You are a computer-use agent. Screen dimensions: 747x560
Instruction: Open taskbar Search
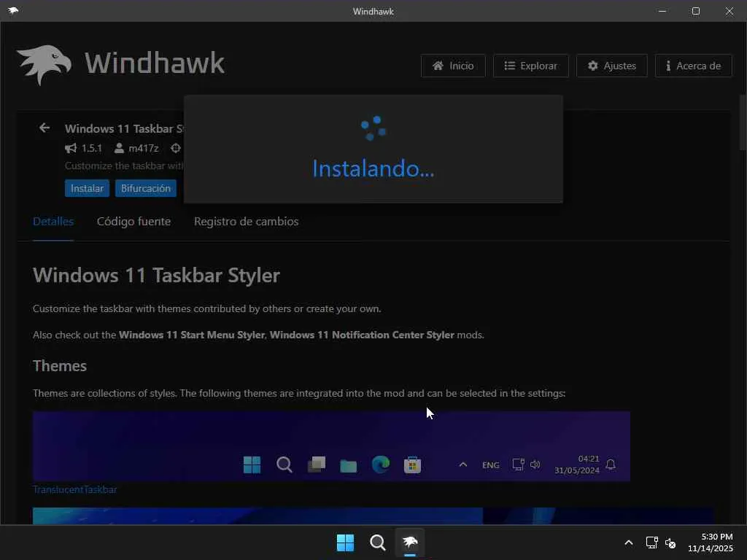(x=378, y=542)
